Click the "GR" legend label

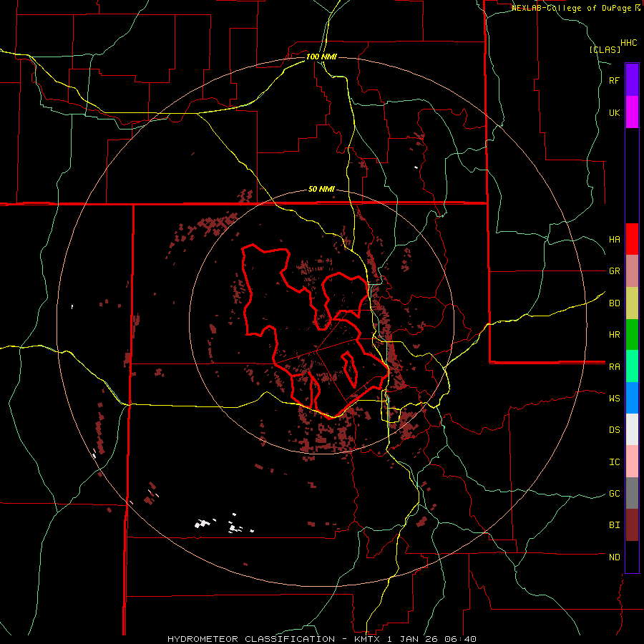click(615, 271)
